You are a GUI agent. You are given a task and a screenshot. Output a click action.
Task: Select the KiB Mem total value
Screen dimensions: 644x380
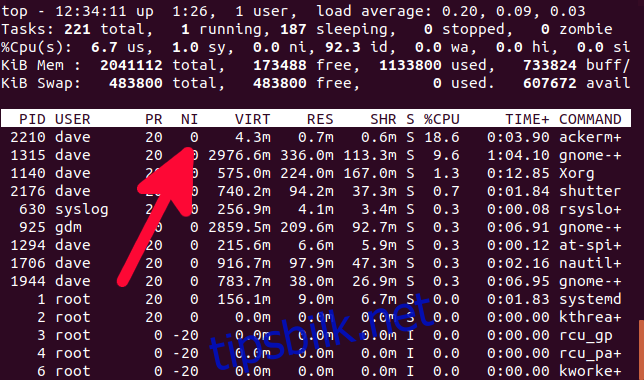point(131,65)
